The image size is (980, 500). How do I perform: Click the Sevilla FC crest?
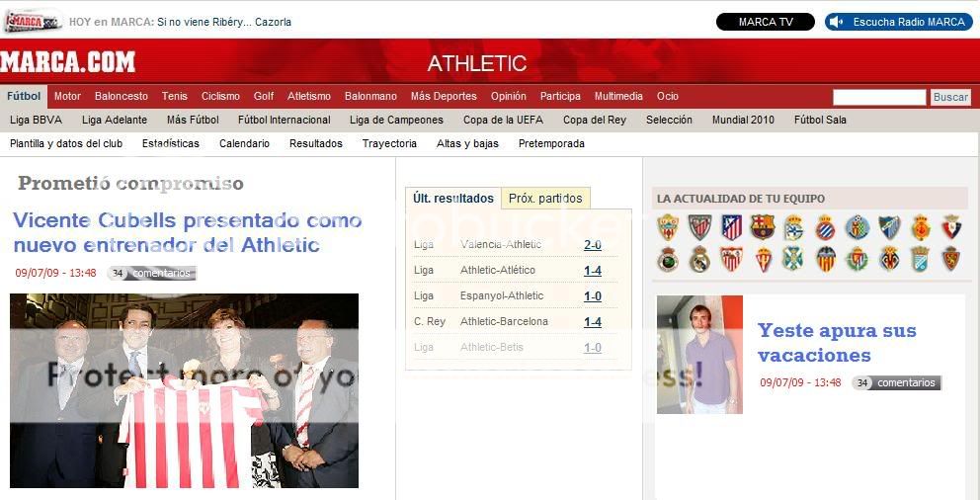[731, 259]
